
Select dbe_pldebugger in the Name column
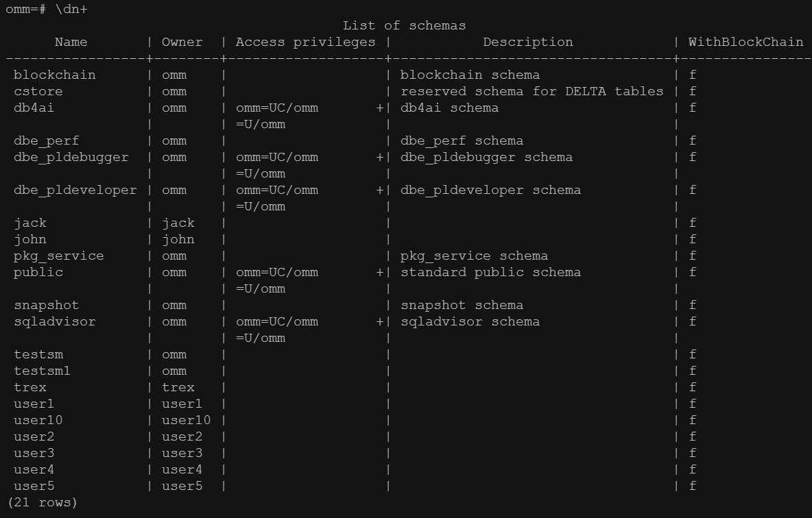pos(71,158)
